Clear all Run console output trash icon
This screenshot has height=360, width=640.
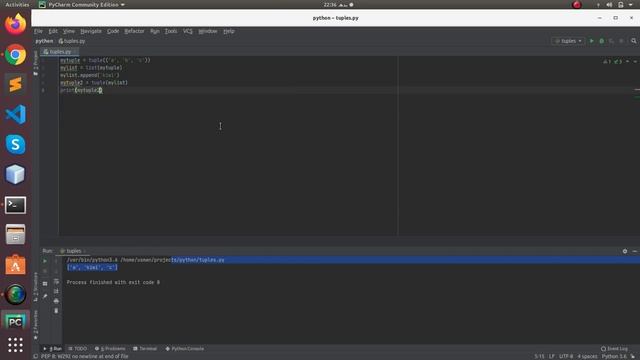click(56, 311)
